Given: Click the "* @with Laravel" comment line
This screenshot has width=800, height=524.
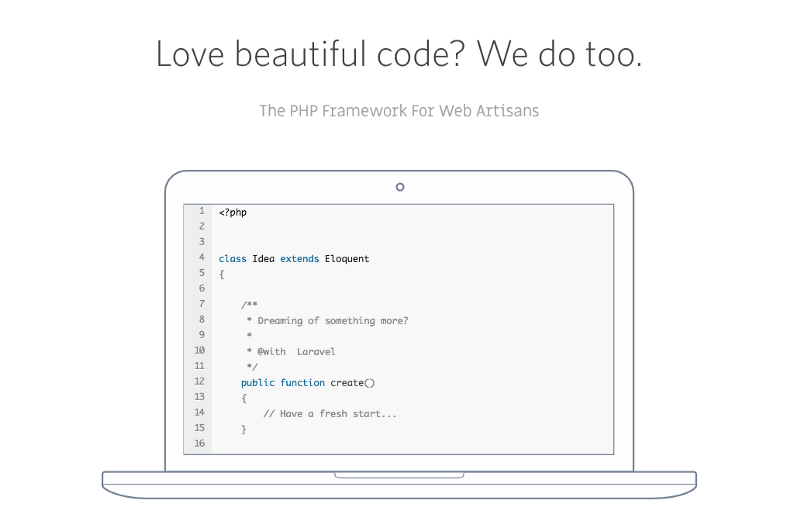Looking at the screenshot, I should pos(291,352).
